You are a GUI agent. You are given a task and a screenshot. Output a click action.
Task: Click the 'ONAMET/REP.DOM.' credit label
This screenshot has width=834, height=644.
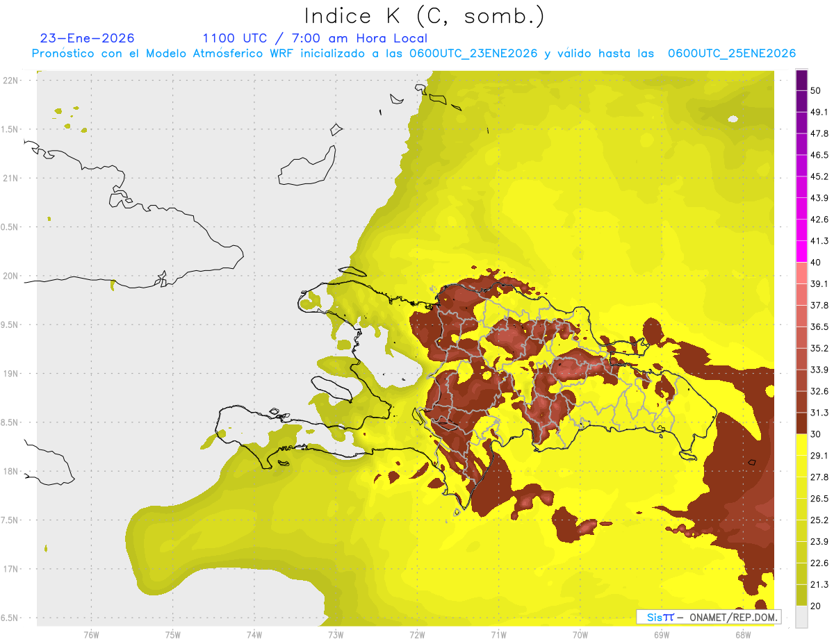(x=733, y=617)
